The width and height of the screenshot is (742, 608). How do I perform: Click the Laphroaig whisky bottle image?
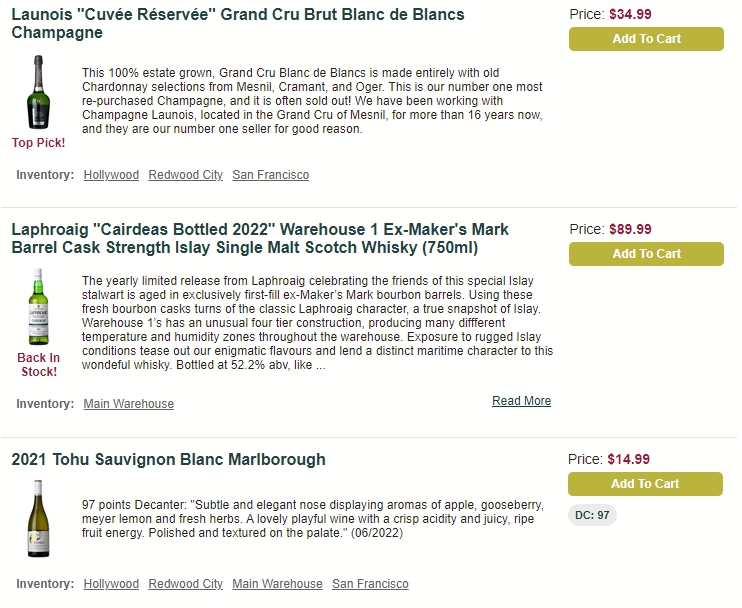coord(38,306)
